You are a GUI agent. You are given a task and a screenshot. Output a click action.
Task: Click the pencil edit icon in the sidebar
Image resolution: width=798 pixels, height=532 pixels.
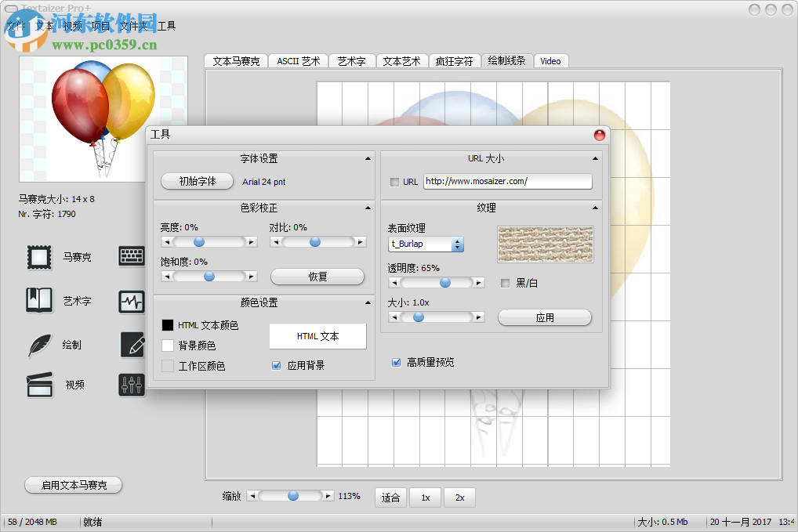[131, 345]
